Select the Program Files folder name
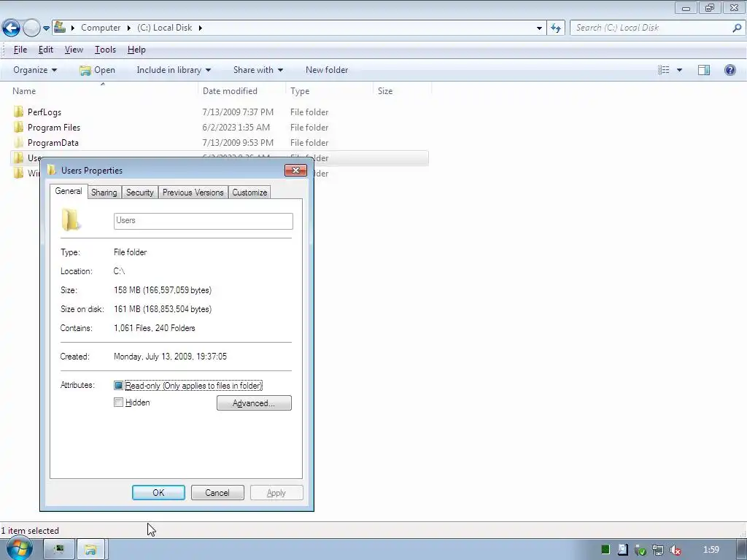This screenshot has width=747, height=560. pos(54,128)
